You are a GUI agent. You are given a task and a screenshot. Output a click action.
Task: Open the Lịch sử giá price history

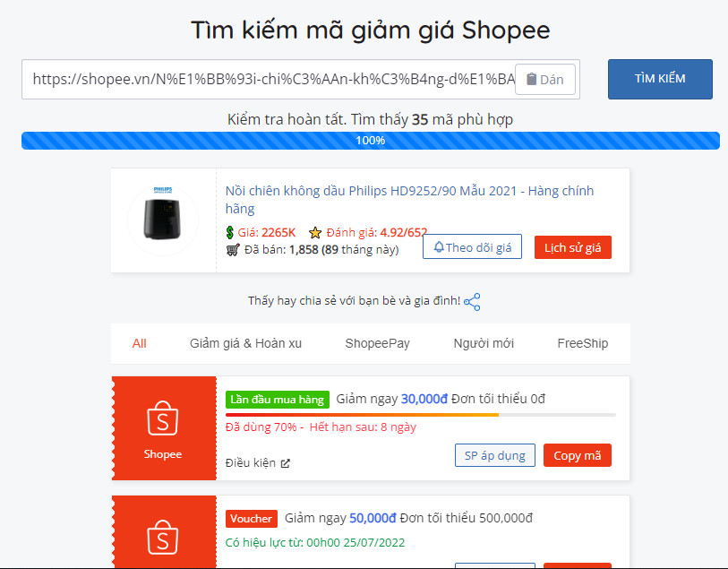(x=573, y=247)
